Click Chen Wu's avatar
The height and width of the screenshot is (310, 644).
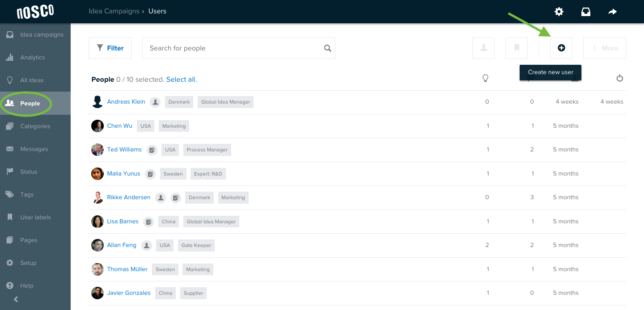point(97,126)
